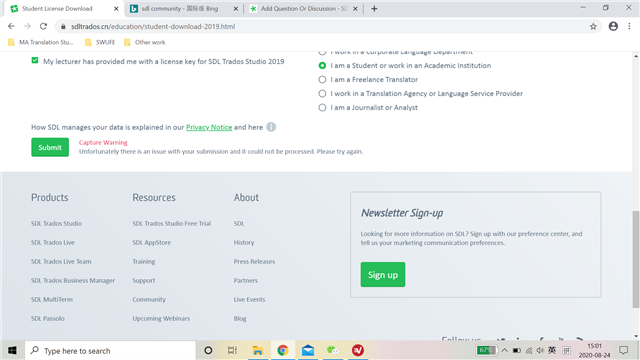Open the Privacy Notice link
Viewport: 640px width, 360px height.
pyautogui.click(x=209, y=127)
